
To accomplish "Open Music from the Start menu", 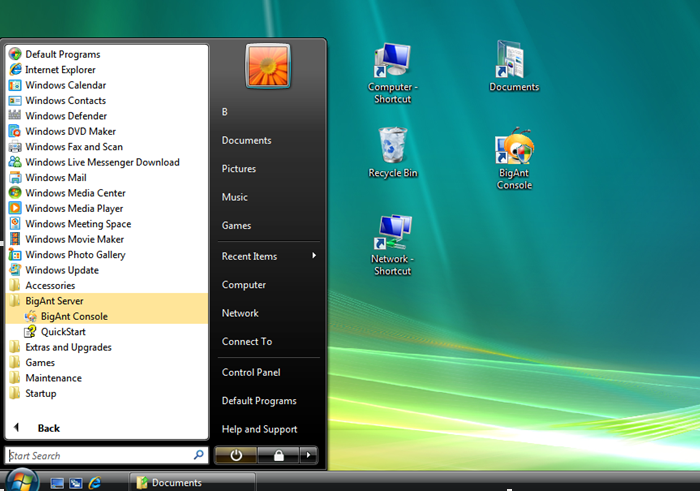I will coord(269,197).
